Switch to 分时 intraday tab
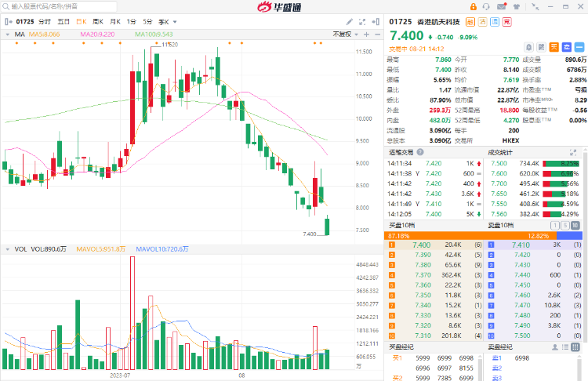Image resolution: width=588 pixels, height=381 pixels. tap(45, 22)
